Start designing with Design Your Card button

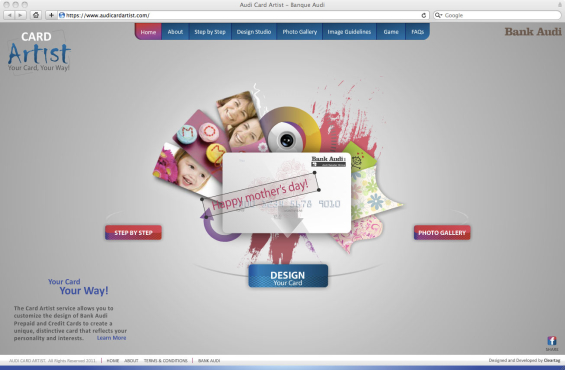click(288, 276)
